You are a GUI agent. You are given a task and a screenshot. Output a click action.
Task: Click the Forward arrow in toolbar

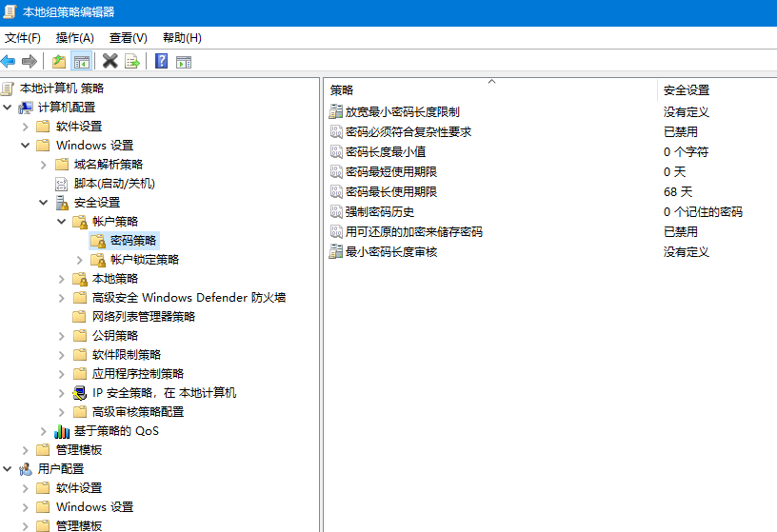30,62
